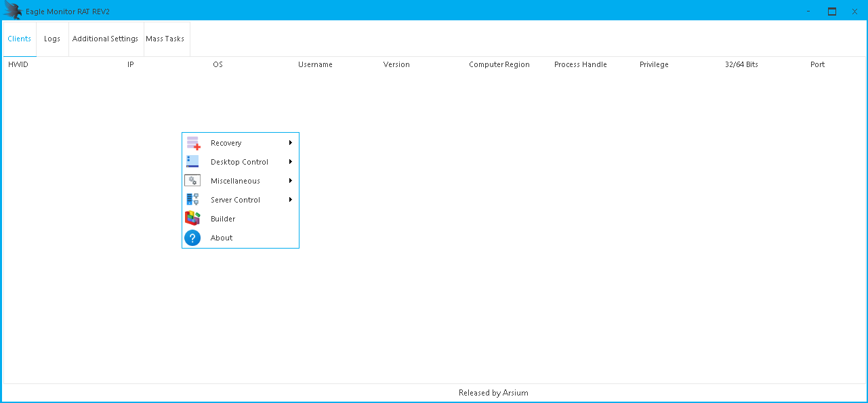Click the Privilege column header
Screen dimensions: 868x403
pyautogui.click(x=654, y=65)
